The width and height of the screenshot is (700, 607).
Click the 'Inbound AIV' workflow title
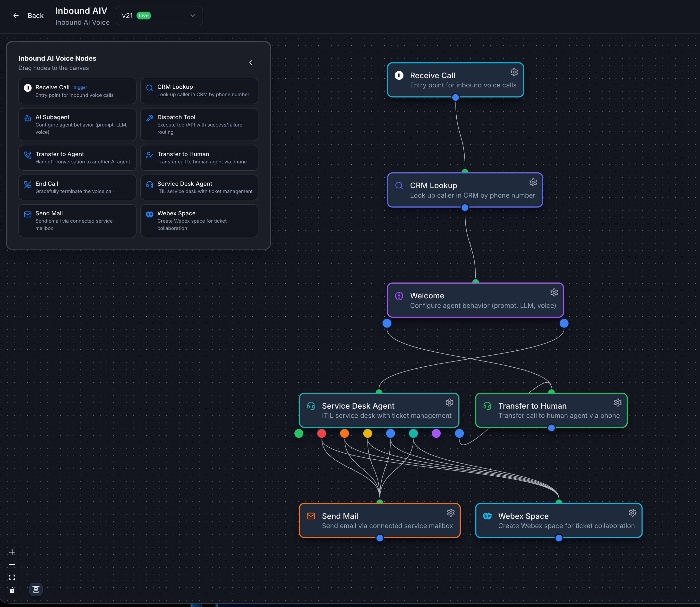click(81, 11)
